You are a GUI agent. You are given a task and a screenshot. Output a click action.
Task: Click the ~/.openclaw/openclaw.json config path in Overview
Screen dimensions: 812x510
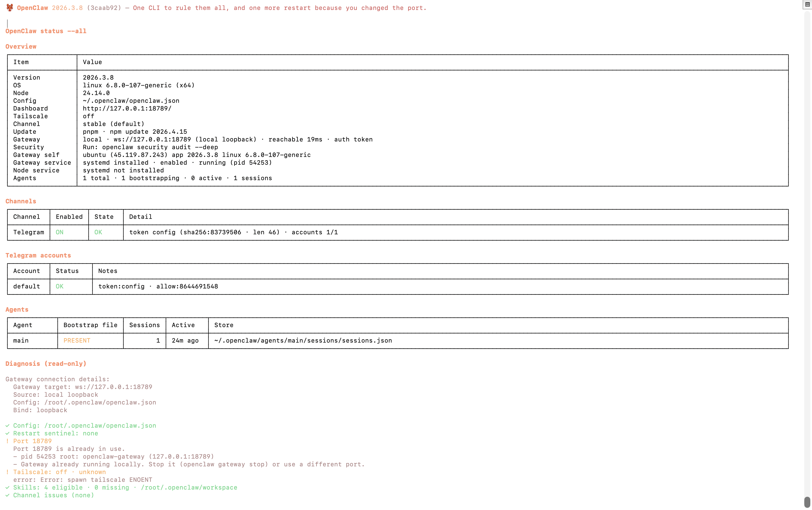pyautogui.click(x=131, y=101)
